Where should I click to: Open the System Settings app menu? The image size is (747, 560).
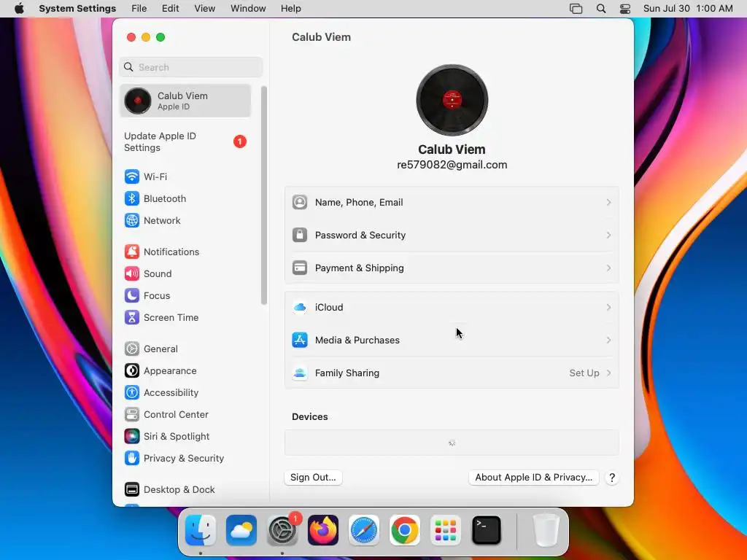click(77, 9)
